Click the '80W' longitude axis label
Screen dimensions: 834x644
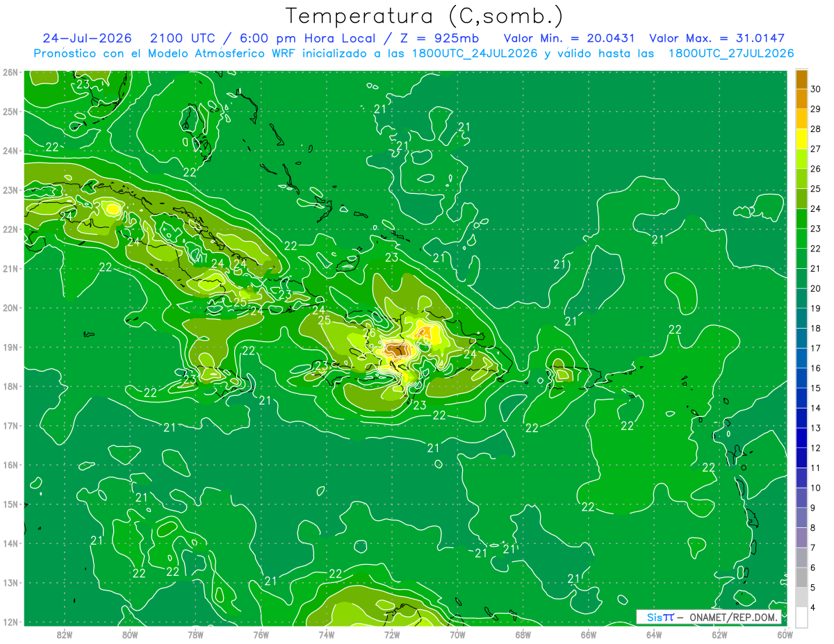click(x=130, y=634)
